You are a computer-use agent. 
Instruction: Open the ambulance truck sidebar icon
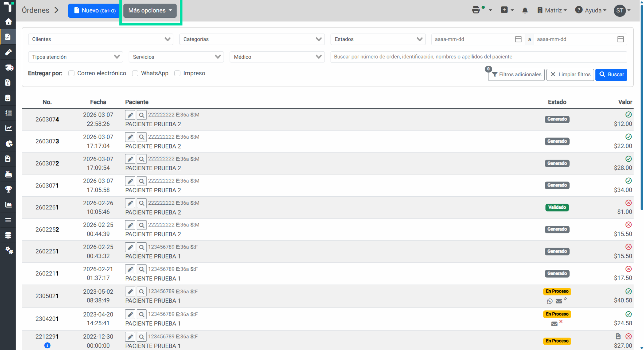[x=8, y=67]
